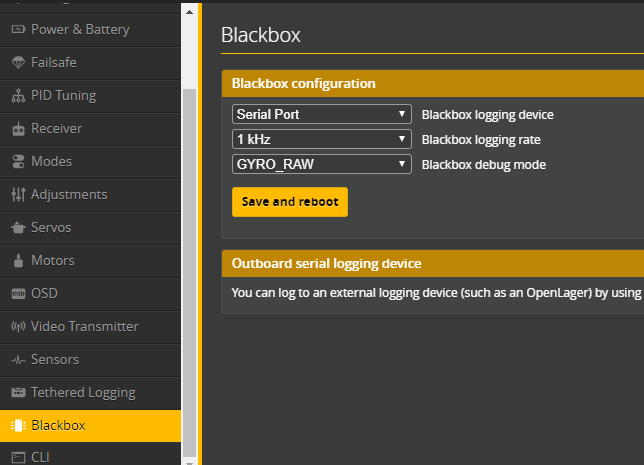Select the Receiver icon in sidebar
The width and height of the screenshot is (644, 465).
18,128
